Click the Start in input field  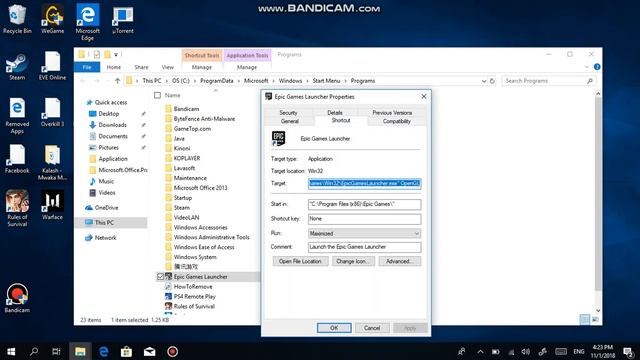[364, 204]
